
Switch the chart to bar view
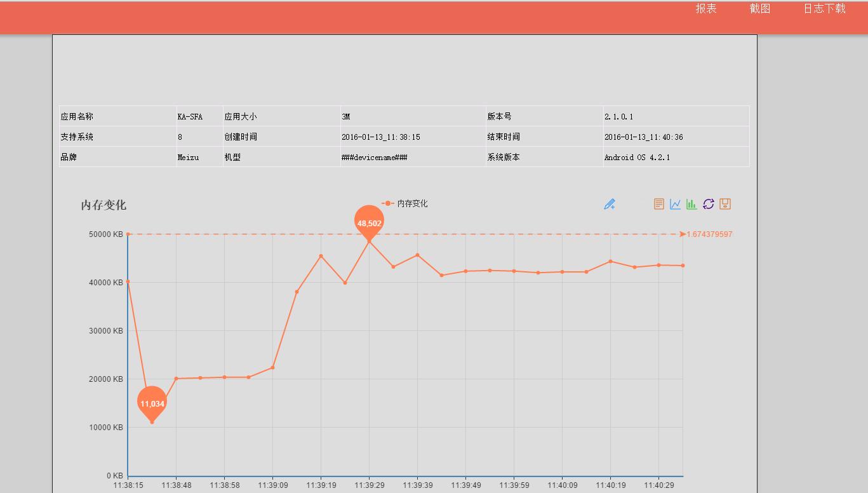(x=691, y=204)
